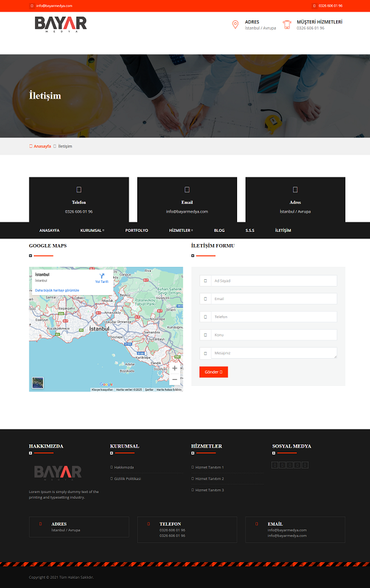This screenshot has height=588, width=370.
Task: Focus the Mesajınız text area
Action: [274, 353]
